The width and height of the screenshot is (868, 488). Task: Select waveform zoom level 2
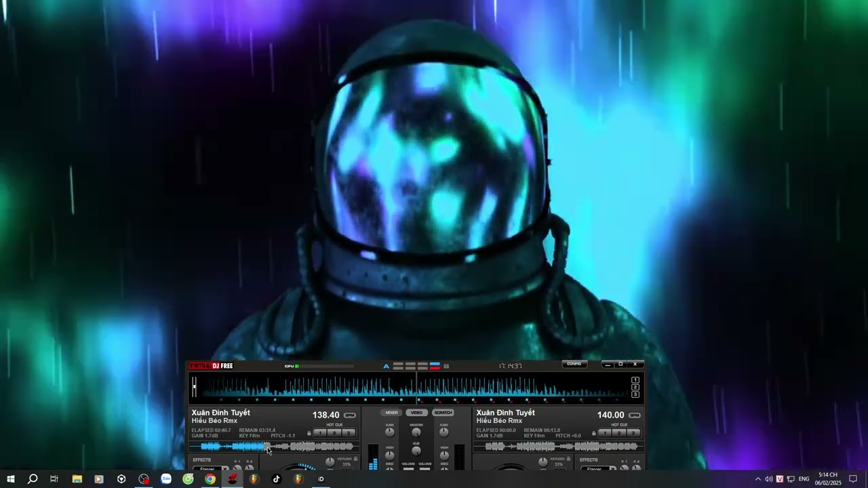coord(635,388)
